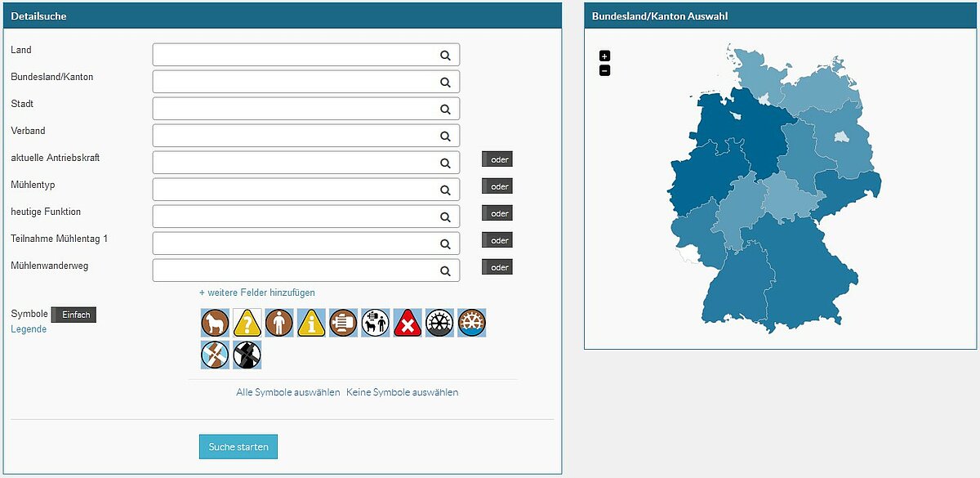Toggle the oder switch for Teilnahme Mühlentag 1

497,240
